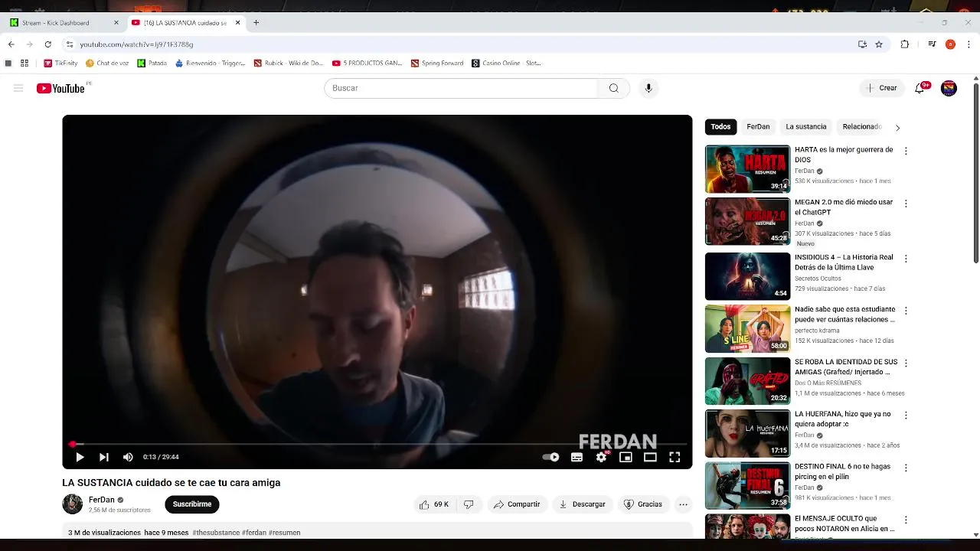Open FerDan channel name link
The image size is (980, 551).
tap(101, 500)
